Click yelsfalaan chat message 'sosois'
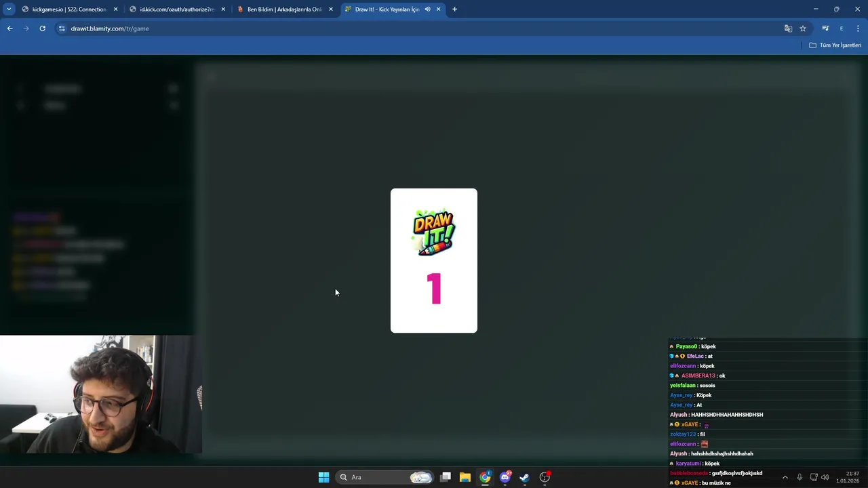Image resolution: width=868 pixels, height=488 pixels. coord(692,386)
